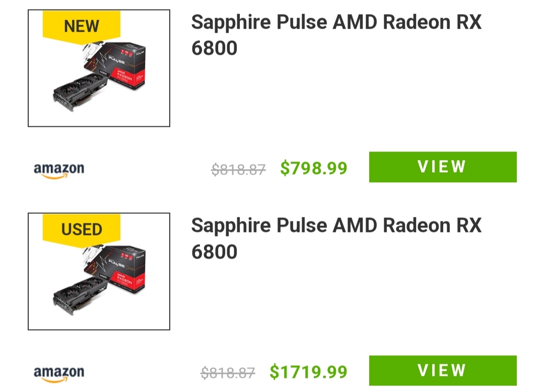
Task: Open the new Sapphire Pulse RX 6800 title
Action: [x=336, y=35]
